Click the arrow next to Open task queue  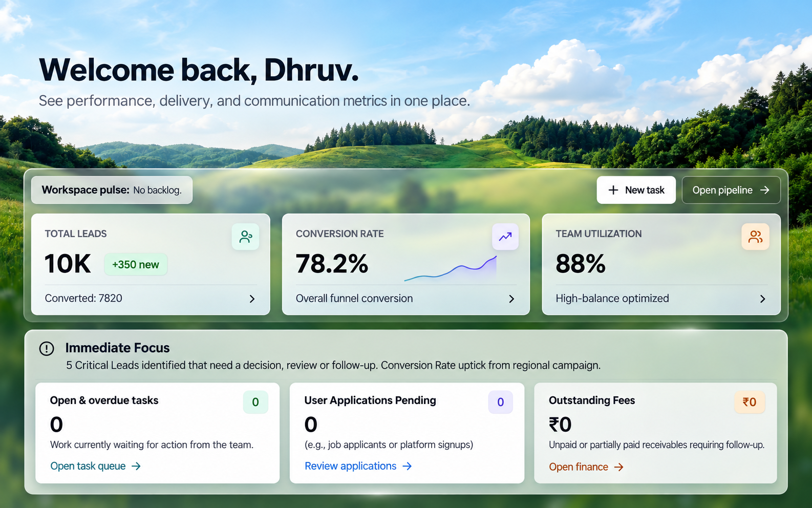(136, 466)
